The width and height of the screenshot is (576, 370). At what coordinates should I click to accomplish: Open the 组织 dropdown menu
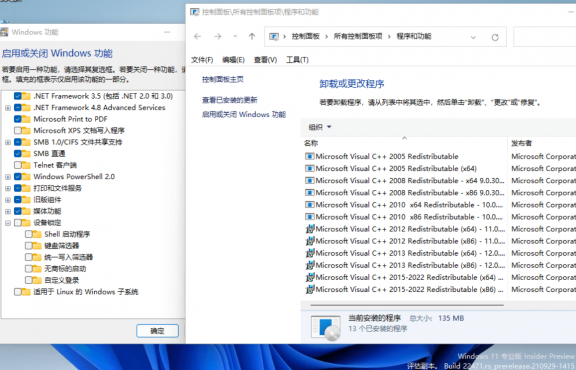pos(320,127)
